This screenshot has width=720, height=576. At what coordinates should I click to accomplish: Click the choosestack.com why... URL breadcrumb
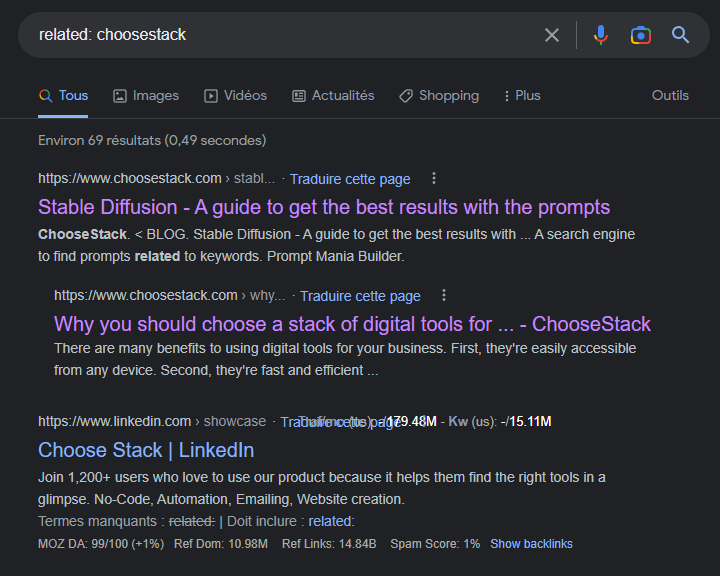169,295
